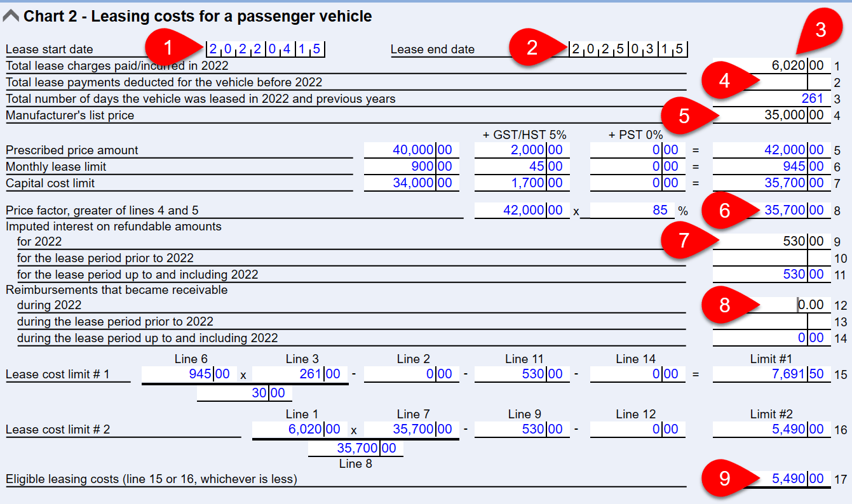Click the 'Chart 2 - Leasing costs' heading
Screen dimensions: 852x504
(198, 17)
